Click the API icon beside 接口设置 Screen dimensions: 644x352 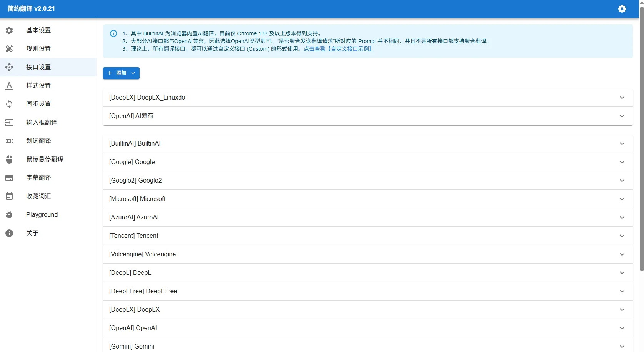pyautogui.click(x=9, y=67)
